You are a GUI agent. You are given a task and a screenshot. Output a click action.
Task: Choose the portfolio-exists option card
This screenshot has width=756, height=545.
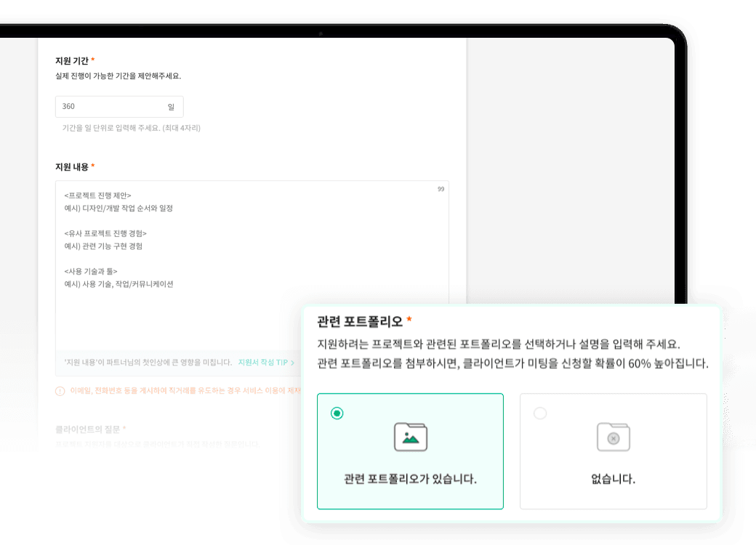point(411,451)
